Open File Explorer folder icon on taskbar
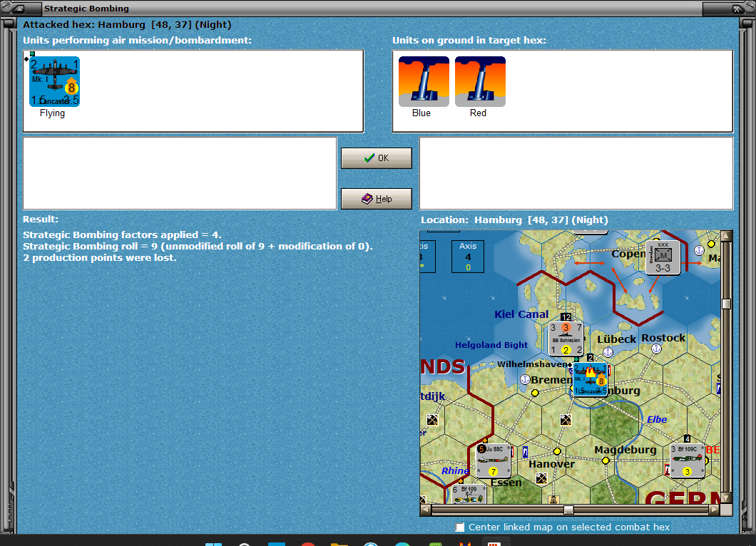 339,545
